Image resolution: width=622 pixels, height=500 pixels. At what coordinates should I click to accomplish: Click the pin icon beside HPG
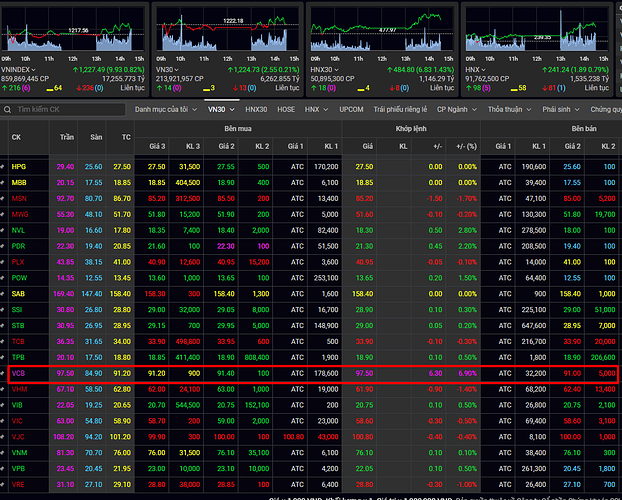[3, 166]
